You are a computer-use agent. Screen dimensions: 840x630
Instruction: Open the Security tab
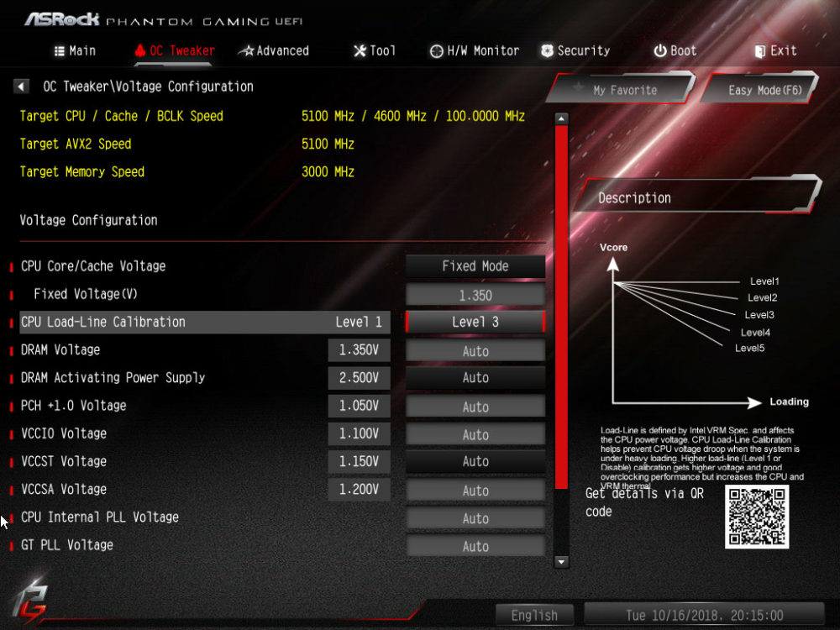coord(575,51)
